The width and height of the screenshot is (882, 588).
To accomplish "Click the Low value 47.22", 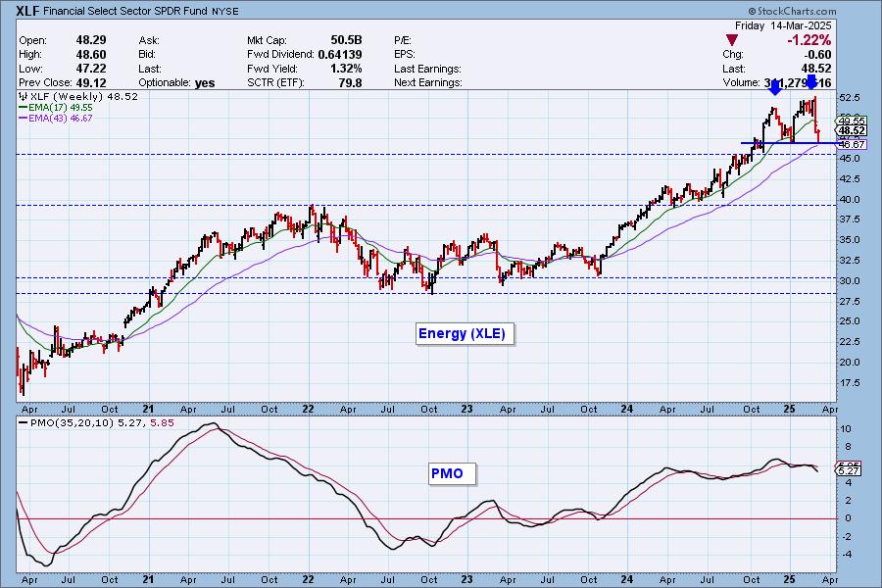I will pos(91,68).
